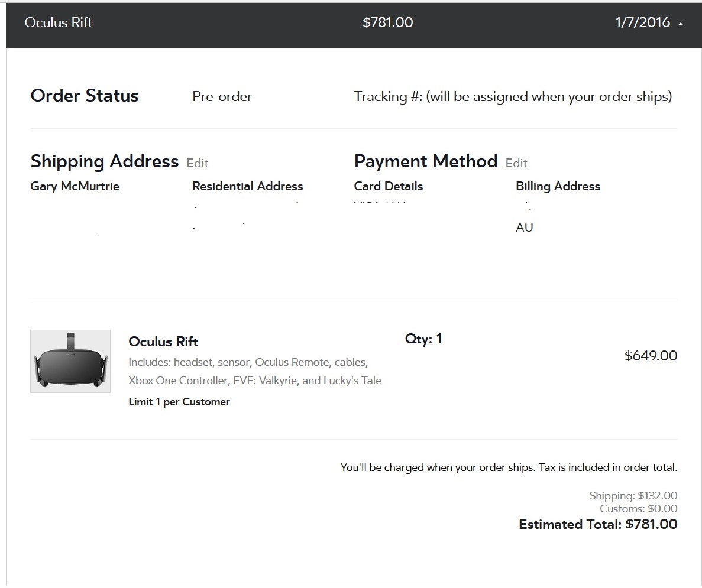Select the $649.00 item price
Image resolution: width=702 pixels, height=588 pixels.
click(651, 356)
